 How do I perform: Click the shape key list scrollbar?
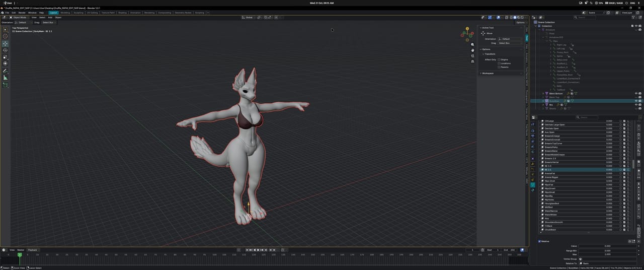(633, 164)
